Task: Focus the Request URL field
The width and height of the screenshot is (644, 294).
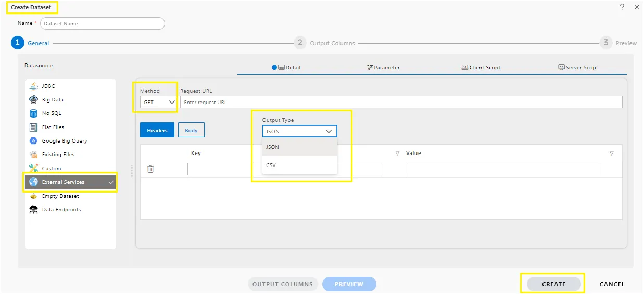Action: pyautogui.click(x=401, y=103)
